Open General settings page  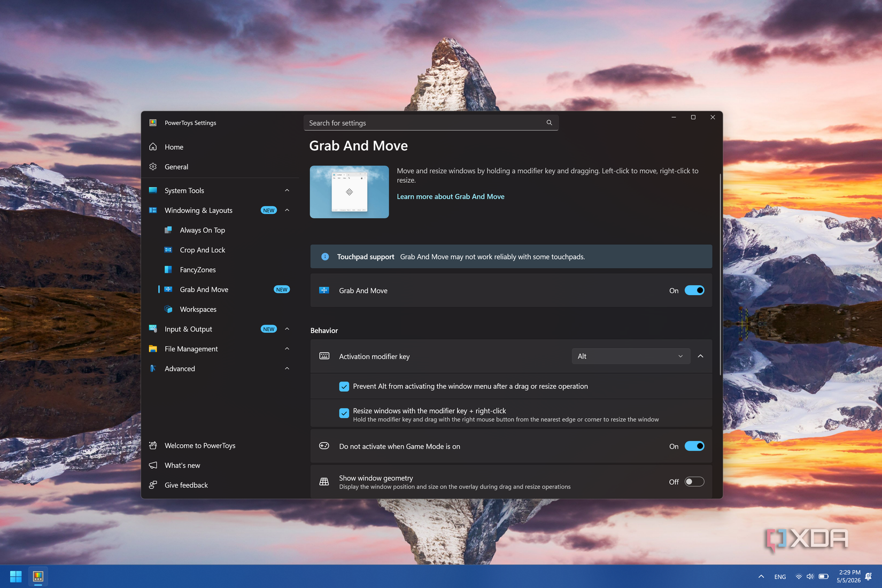tap(221, 167)
